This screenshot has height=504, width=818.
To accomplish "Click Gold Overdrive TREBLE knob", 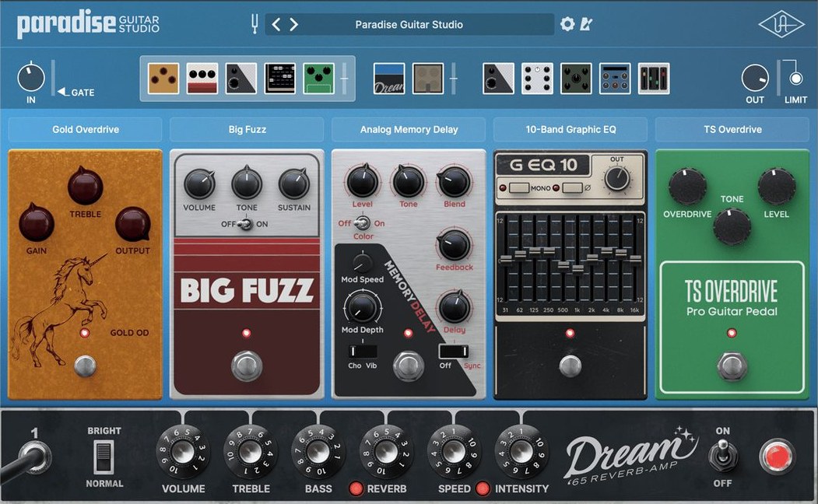I will [85, 186].
